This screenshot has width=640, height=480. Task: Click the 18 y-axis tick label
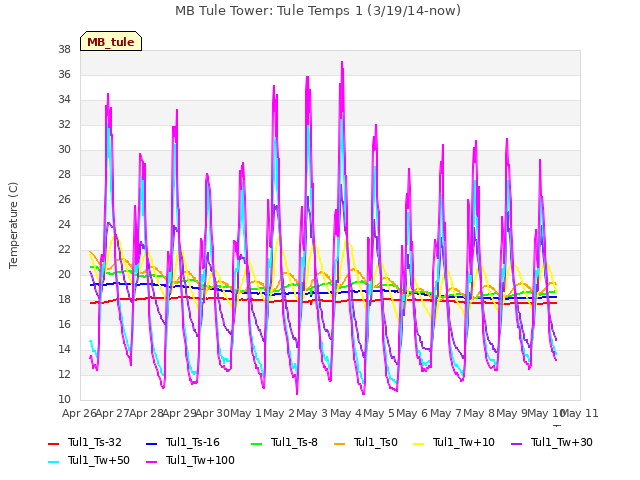coord(64,299)
